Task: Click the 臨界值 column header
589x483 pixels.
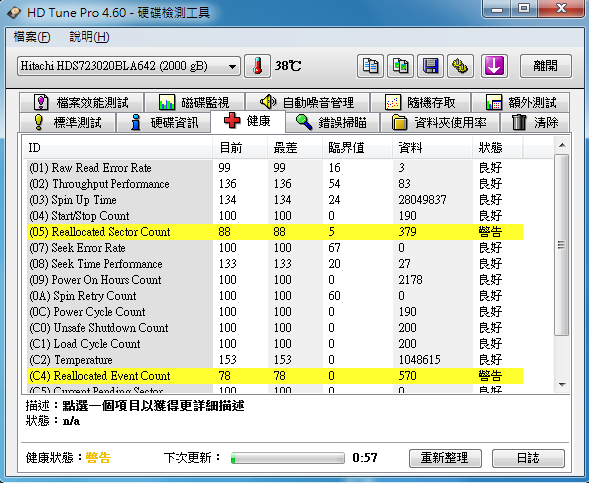Action: (x=358, y=148)
